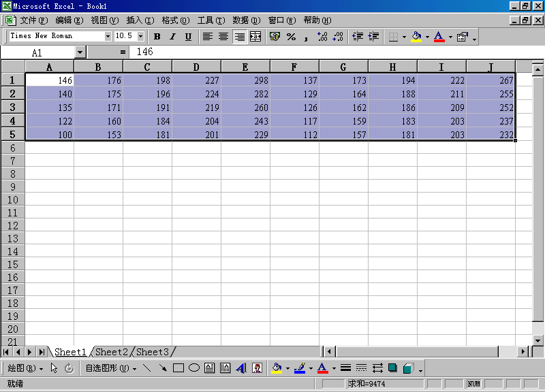Select the Arrow drawing tool
The image size is (545, 392).
point(163,368)
